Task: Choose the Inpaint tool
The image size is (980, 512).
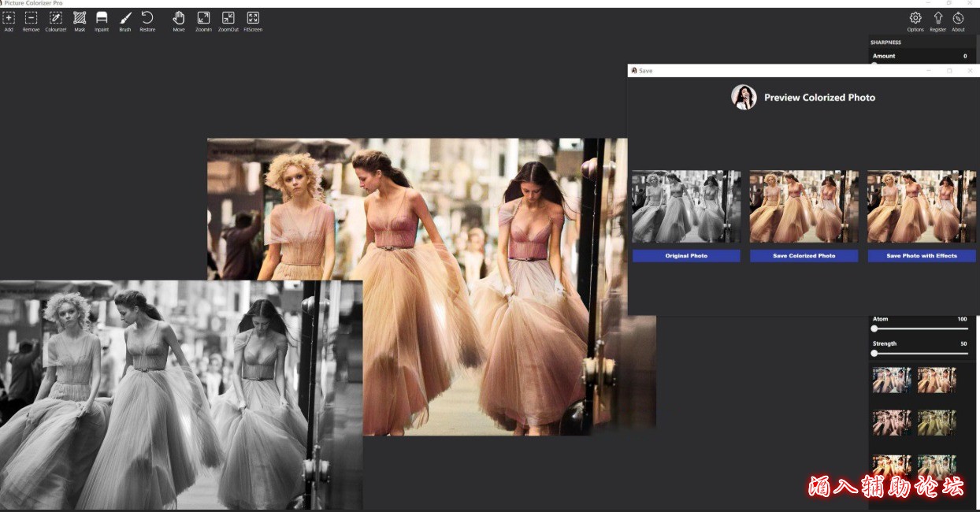Action: click(102, 18)
